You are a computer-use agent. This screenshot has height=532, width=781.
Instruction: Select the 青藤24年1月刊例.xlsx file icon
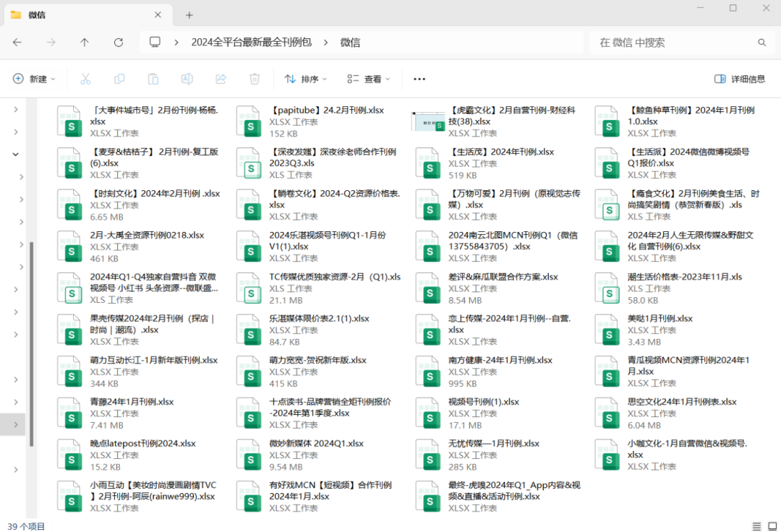point(69,413)
